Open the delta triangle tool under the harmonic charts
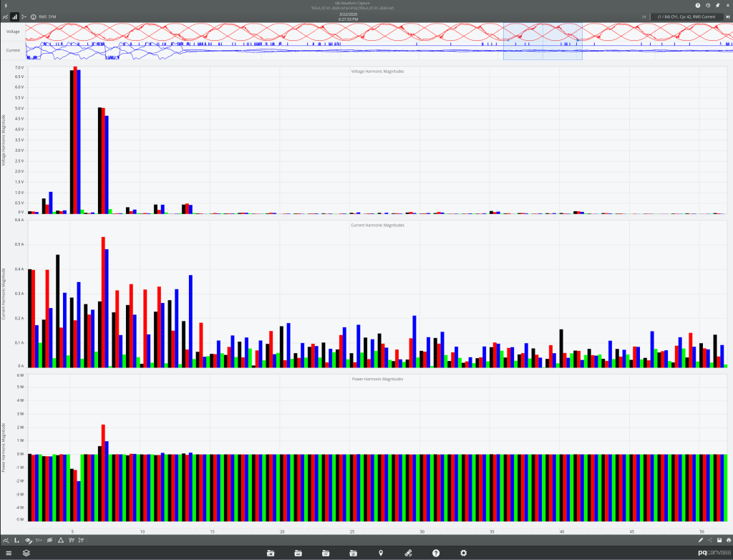 pos(61,541)
